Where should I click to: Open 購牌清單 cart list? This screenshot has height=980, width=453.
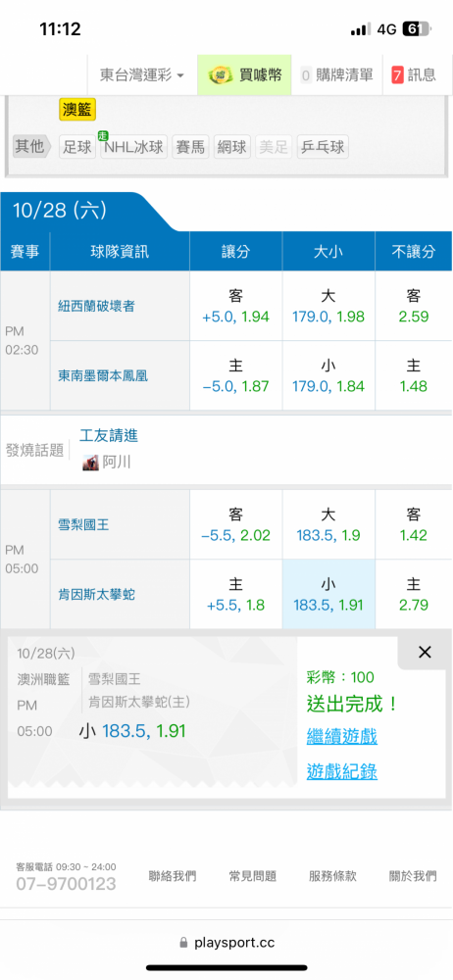tap(337, 75)
